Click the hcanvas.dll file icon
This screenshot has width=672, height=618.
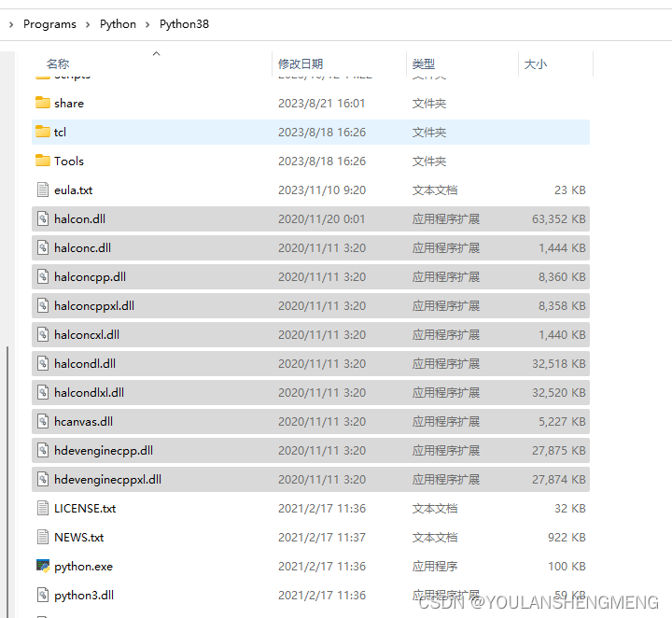coord(42,421)
